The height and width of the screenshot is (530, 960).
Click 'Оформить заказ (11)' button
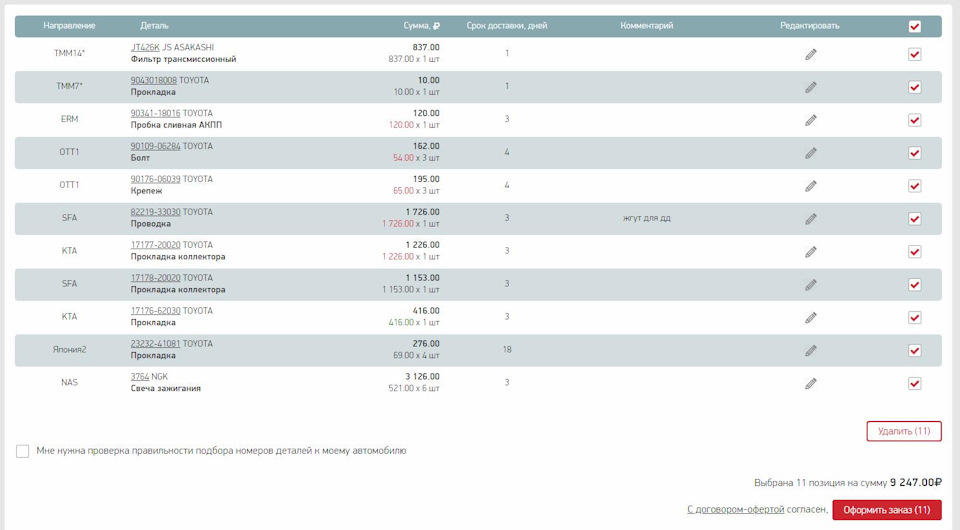pos(886,510)
